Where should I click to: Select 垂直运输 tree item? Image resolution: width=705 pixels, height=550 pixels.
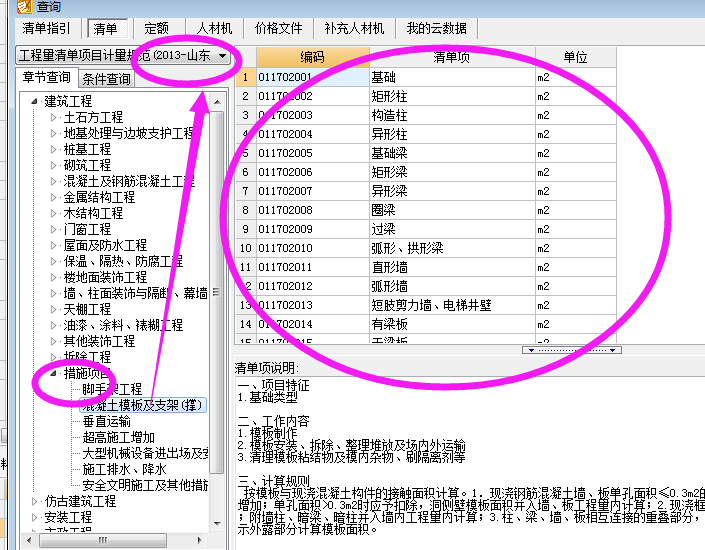[x=107, y=421]
